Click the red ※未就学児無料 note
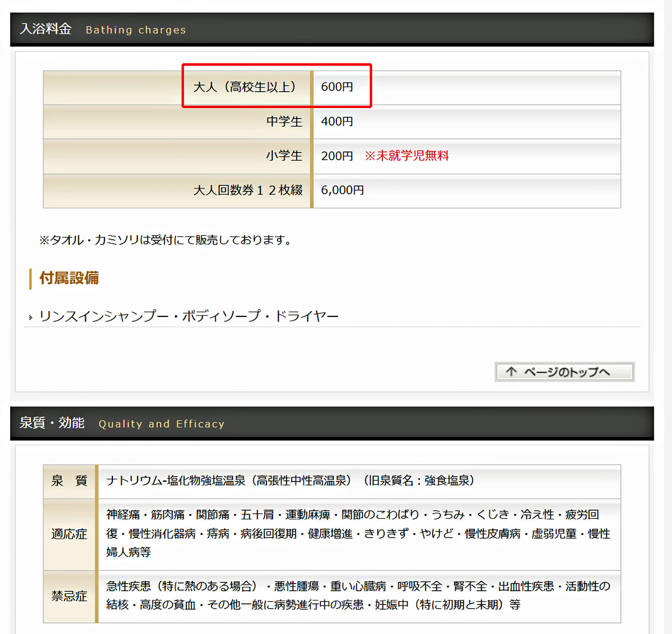This screenshot has width=672, height=634. (406, 156)
